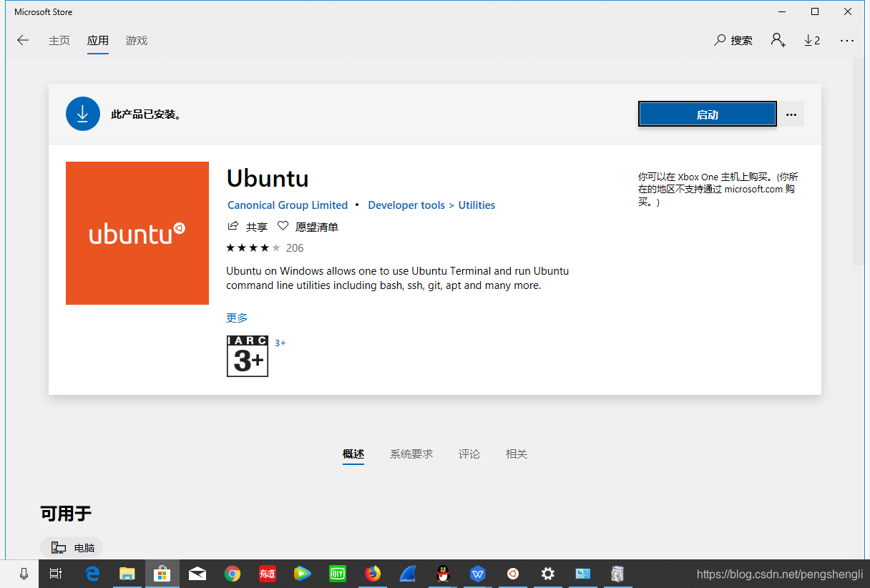Open the user account sign-in icon

[x=778, y=41]
